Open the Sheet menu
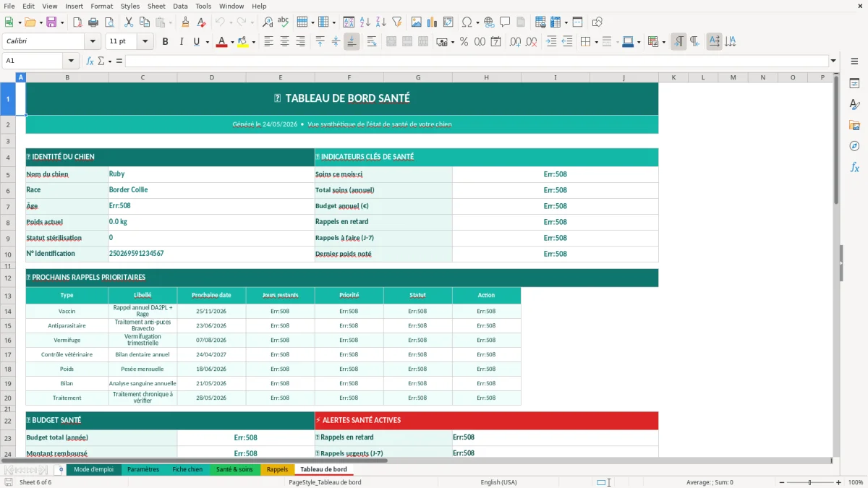Viewport: 868px width, 488px height. click(x=156, y=6)
